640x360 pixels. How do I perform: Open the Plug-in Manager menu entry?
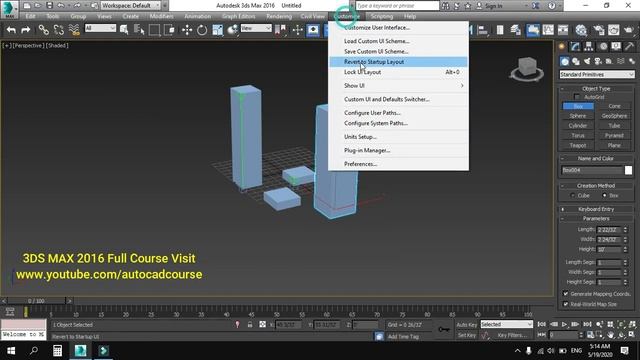tap(398, 150)
